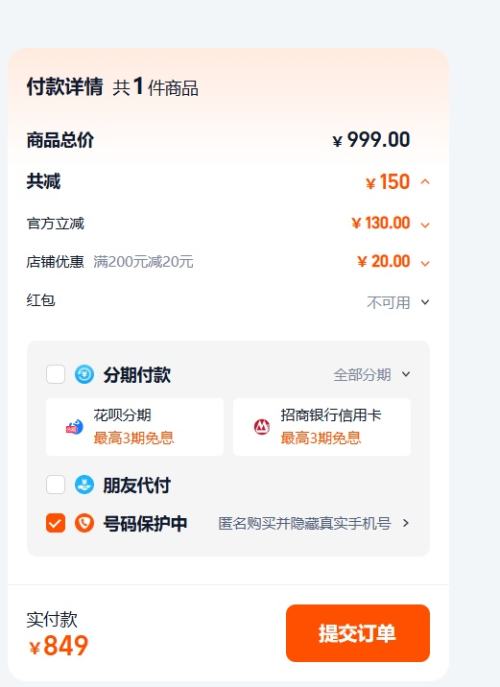Click the 满200元减20元 shop discount text
The height and width of the screenshot is (687, 500).
(143, 262)
